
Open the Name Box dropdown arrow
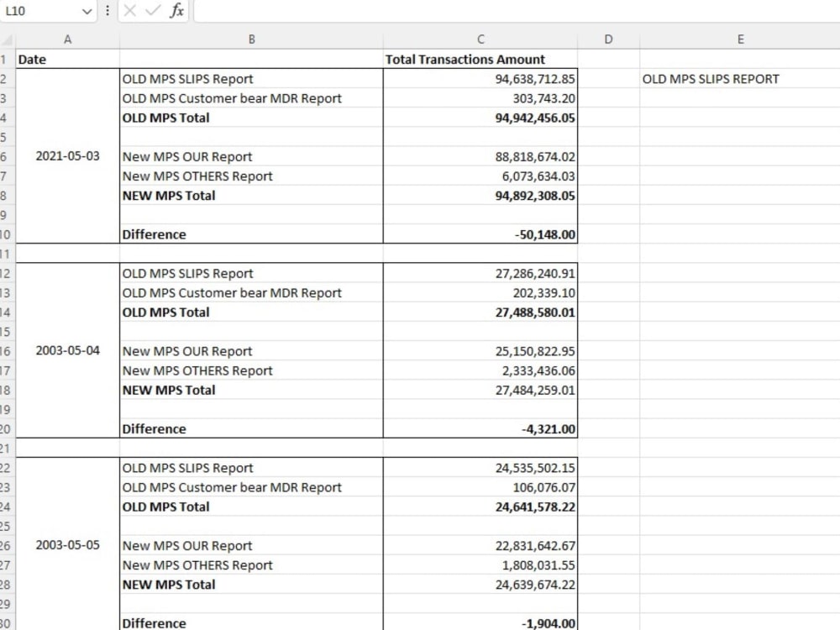(87, 11)
